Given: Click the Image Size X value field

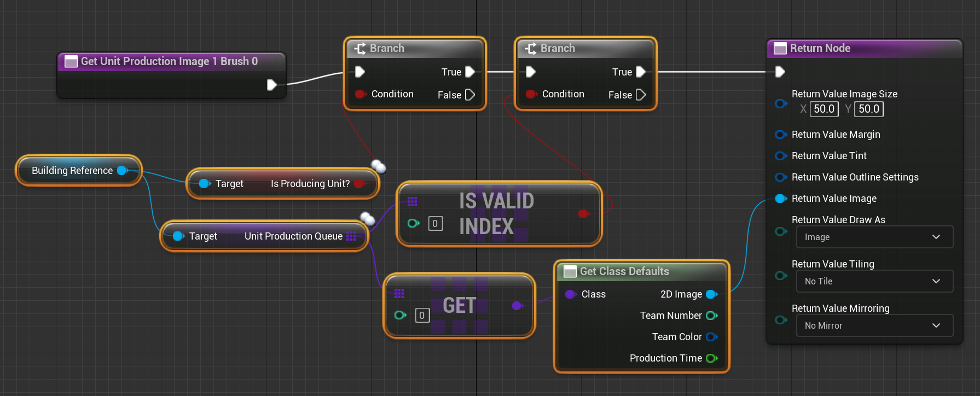Looking at the screenshot, I should pos(824,109).
